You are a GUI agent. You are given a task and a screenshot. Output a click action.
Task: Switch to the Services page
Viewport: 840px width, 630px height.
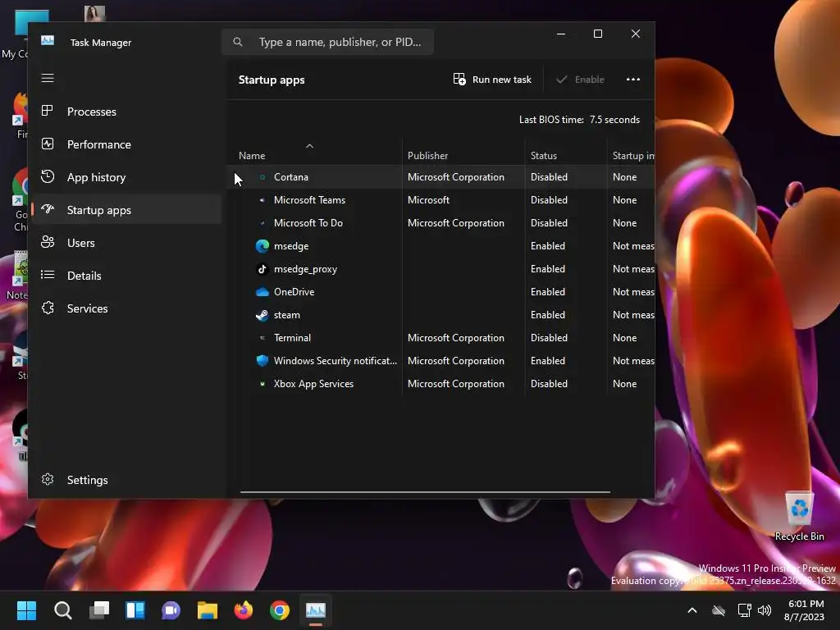pos(127,308)
